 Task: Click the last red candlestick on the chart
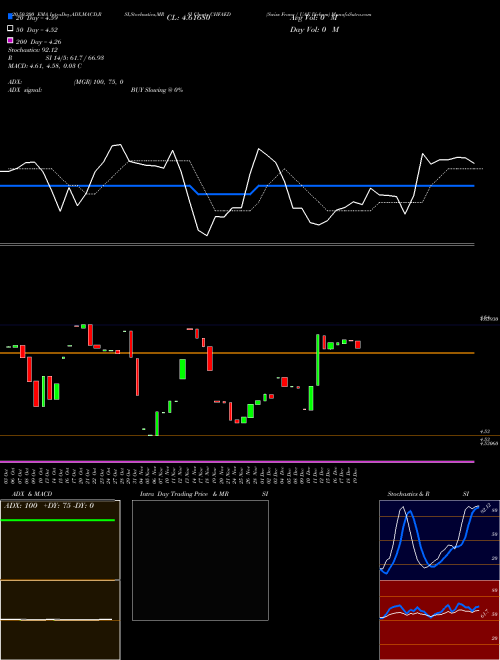[358, 345]
